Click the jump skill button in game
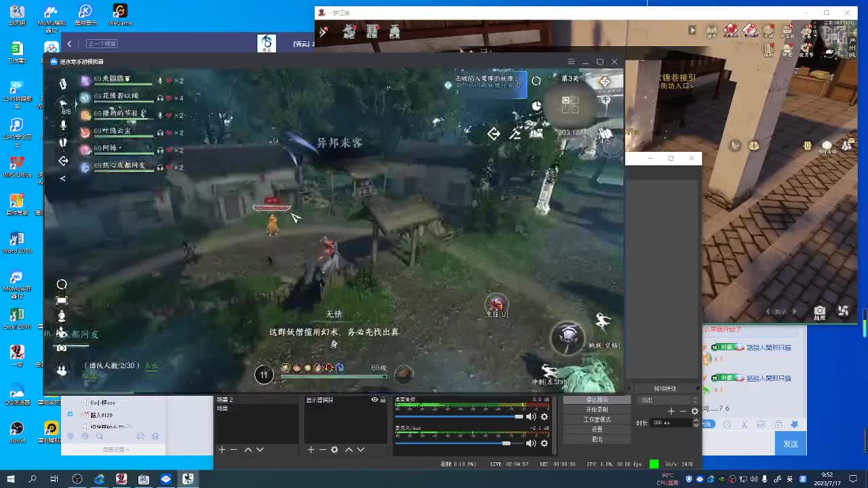This screenshot has width=868, height=488. pyautogui.click(x=602, y=321)
